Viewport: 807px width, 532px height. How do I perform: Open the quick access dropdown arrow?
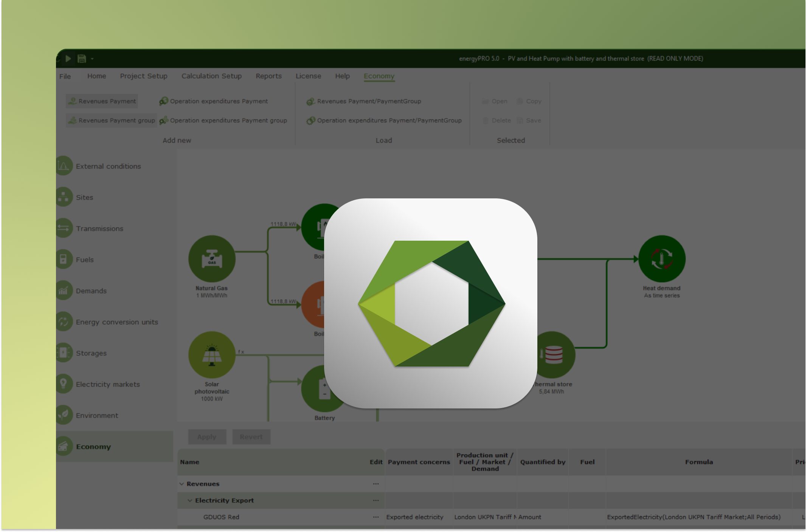click(92, 59)
